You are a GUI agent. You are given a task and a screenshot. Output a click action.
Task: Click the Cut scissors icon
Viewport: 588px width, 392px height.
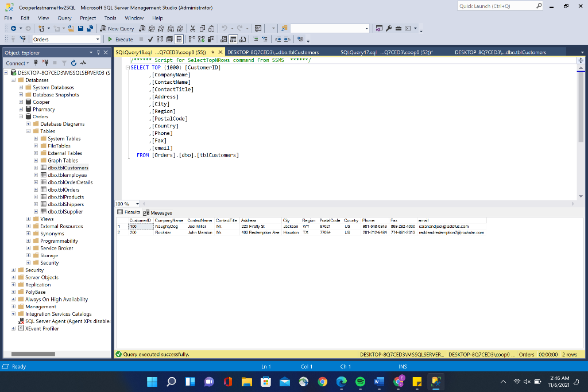click(x=192, y=29)
